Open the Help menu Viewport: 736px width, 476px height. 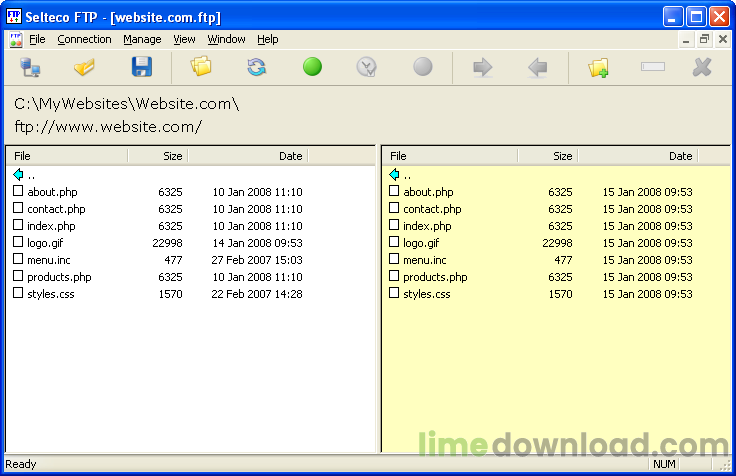(x=268, y=39)
